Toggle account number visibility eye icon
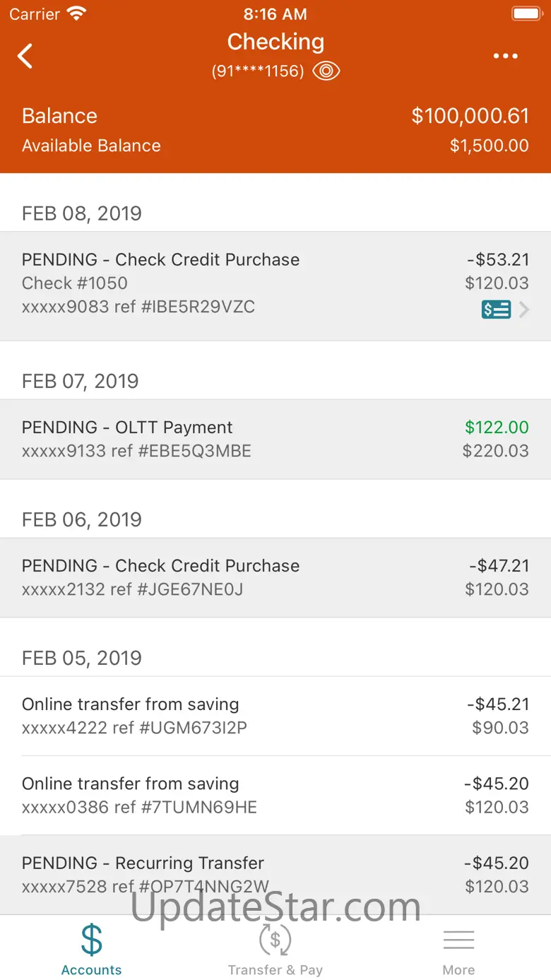The width and height of the screenshot is (551, 980). [326, 71]
